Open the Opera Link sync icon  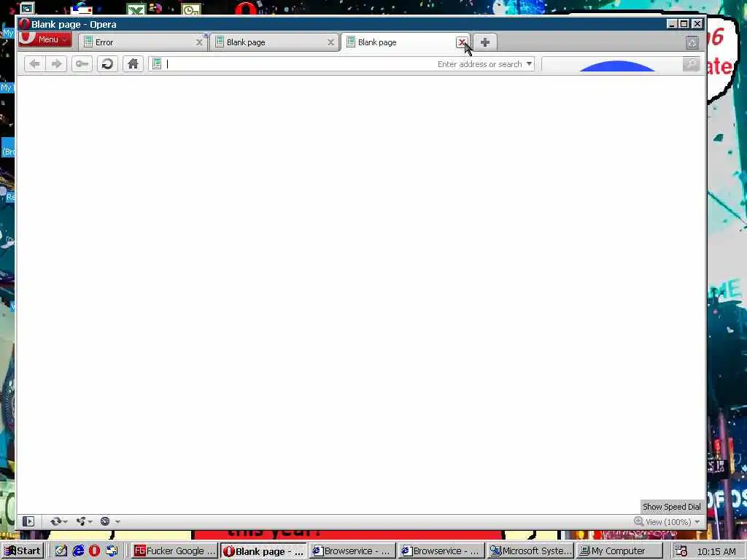pos(55,521)
